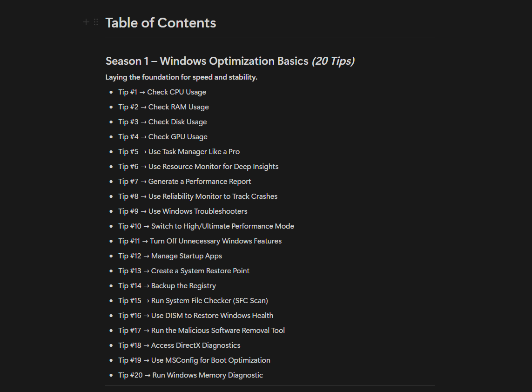
Task: Open Tip #9 Use Windows Troubleshooters
Action: pos(183,211)
